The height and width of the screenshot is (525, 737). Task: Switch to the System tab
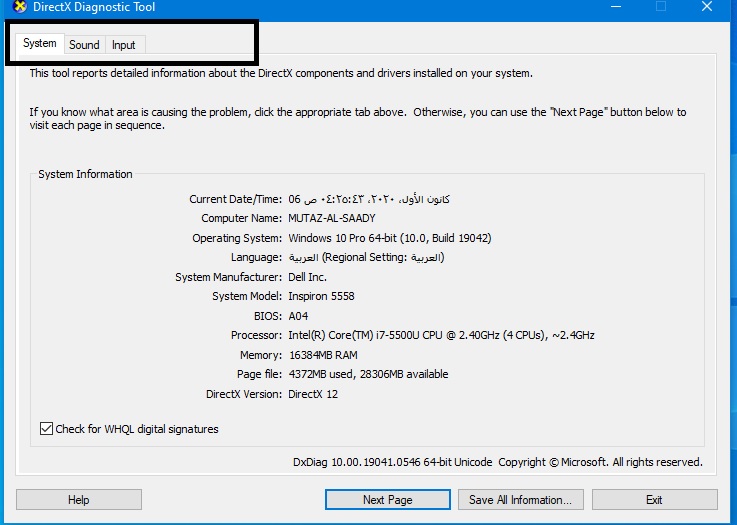(40, 44)
